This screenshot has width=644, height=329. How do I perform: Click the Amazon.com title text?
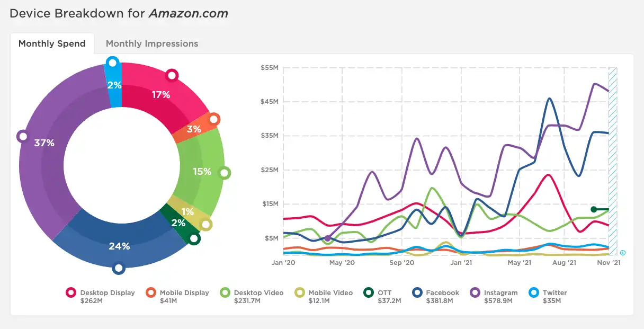(x=188, y=14)
